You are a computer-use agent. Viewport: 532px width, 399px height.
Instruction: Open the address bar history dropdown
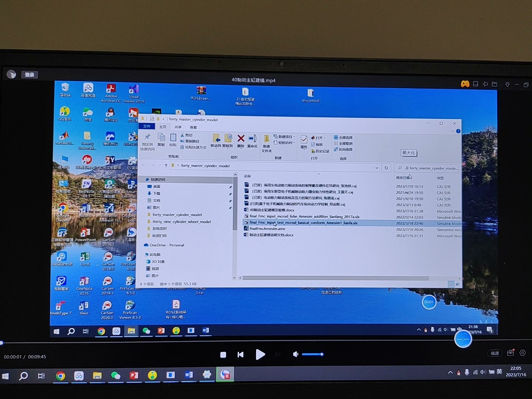click(377, 168)
